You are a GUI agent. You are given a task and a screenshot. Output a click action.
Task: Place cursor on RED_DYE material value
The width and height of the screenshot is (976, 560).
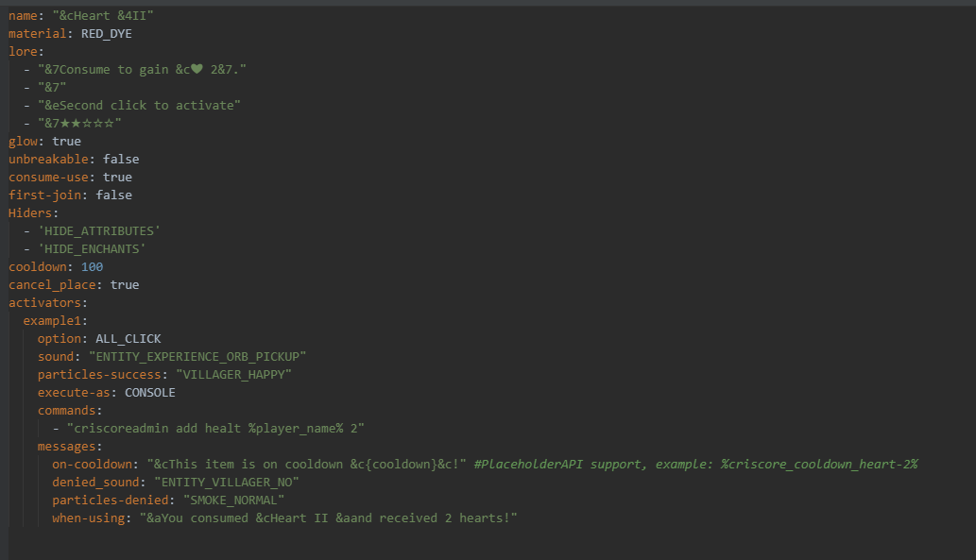point(107,33)
